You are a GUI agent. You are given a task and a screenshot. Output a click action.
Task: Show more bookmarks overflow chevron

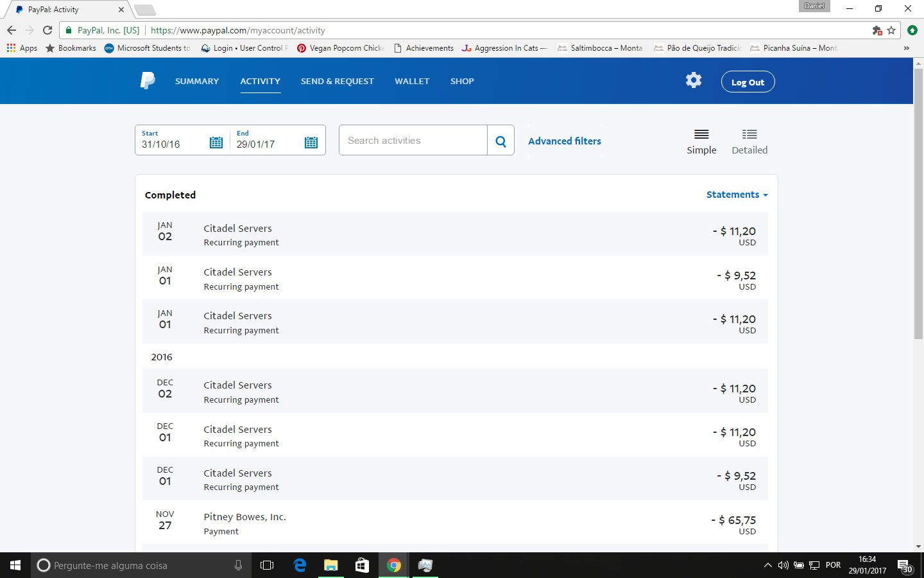coord(906,48)
